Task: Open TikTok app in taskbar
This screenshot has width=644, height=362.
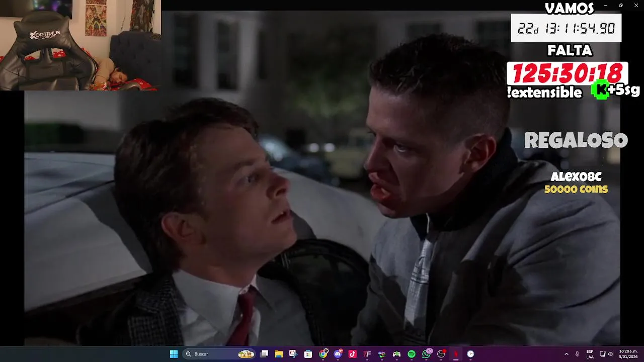Action: point(352,354)
